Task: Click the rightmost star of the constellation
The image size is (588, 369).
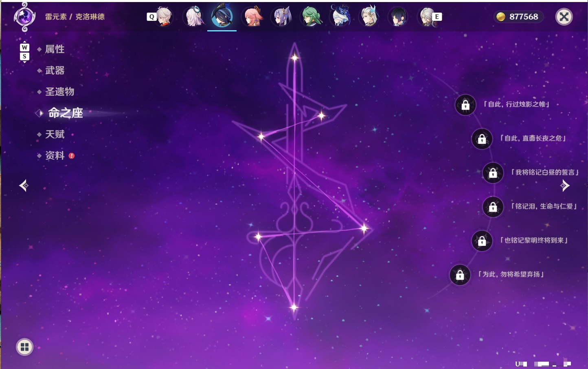Action: [364, 228]
